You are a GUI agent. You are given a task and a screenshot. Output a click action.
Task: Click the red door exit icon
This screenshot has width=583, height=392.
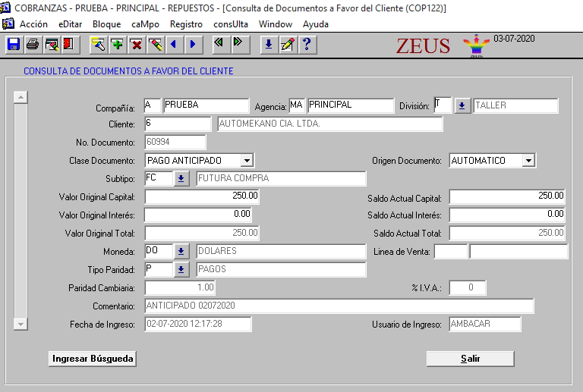point(69,45)
